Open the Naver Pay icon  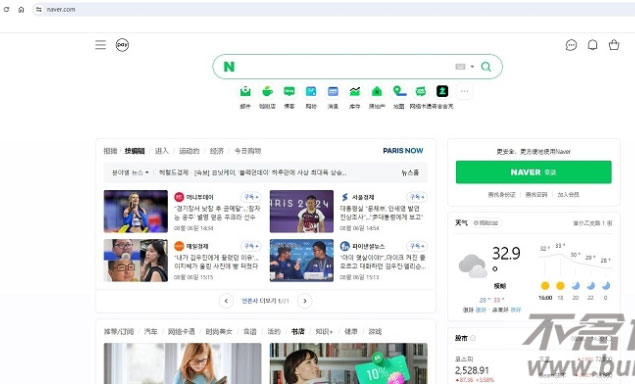(x=122, y=45)
